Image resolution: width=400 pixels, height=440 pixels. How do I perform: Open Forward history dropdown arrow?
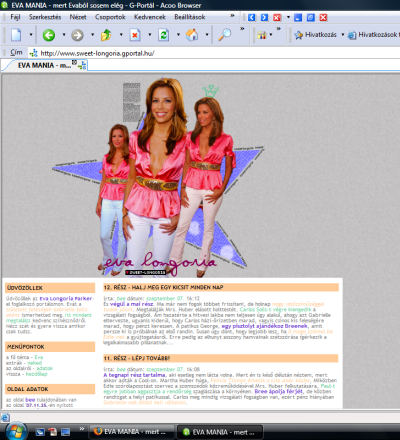[x=92, y=35]
